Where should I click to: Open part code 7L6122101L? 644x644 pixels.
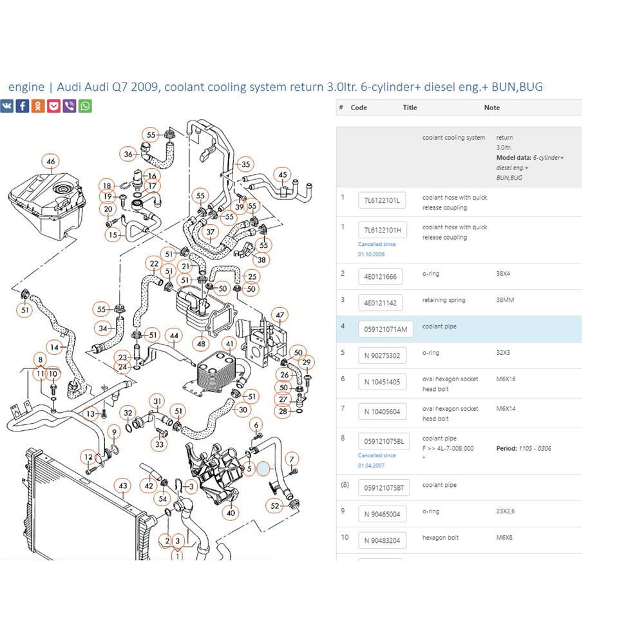coord(382,200)
